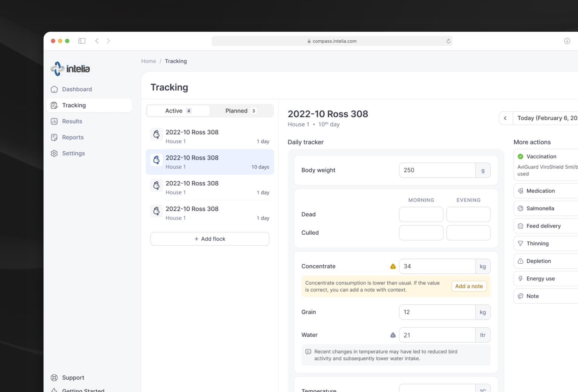Click the previous day chevron
This screenshot has height=392, width=578.
coord(505,118)
